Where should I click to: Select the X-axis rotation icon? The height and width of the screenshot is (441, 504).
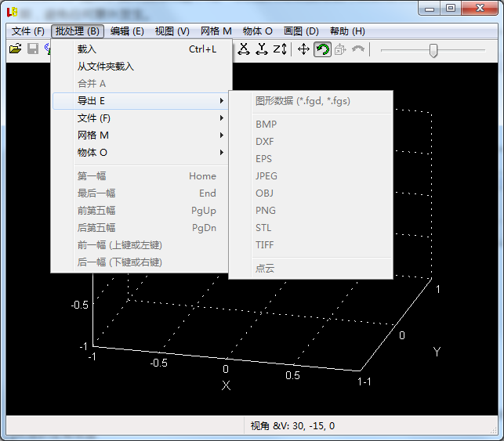click(244, 49)
